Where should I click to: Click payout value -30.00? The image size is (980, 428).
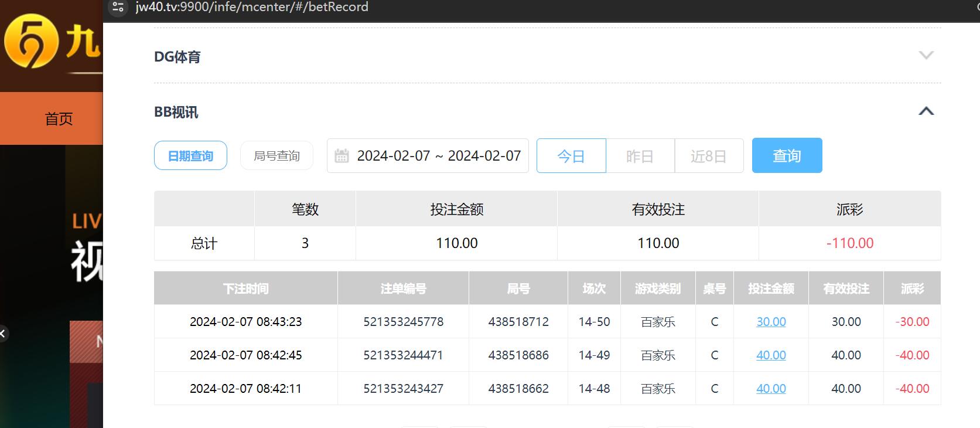(913, 322)
